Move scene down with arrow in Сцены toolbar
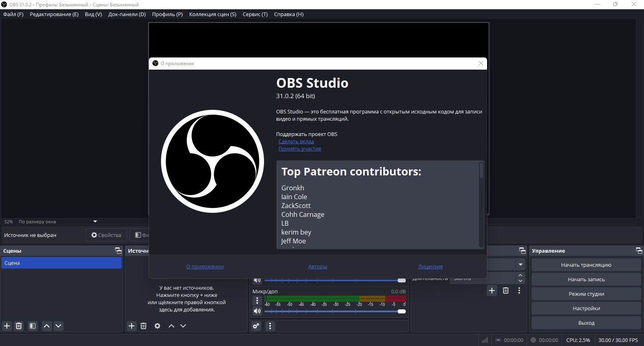Screen dimensions: 644x346 [58, 326]
